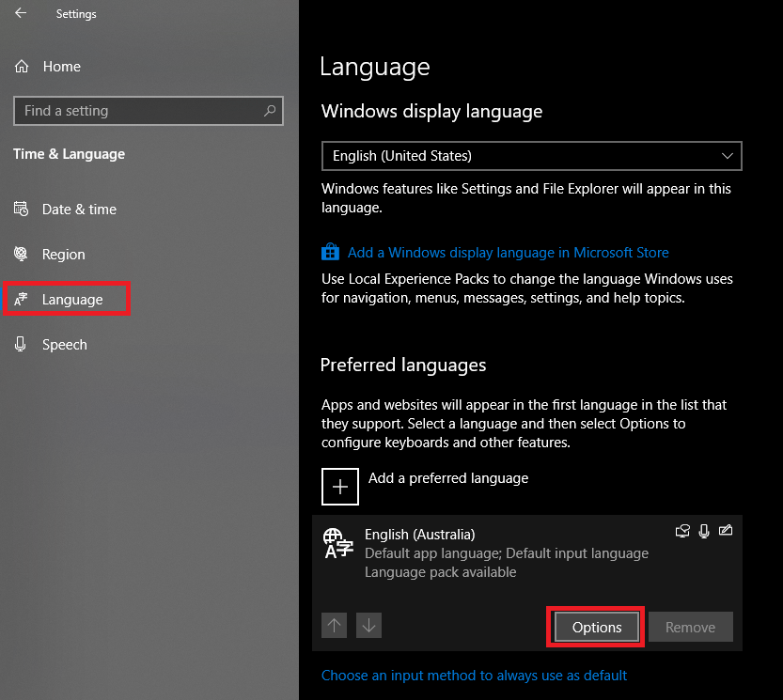
Task: Click the Speech microphone icon in sidebar
Action: click(x=21, y=344)
